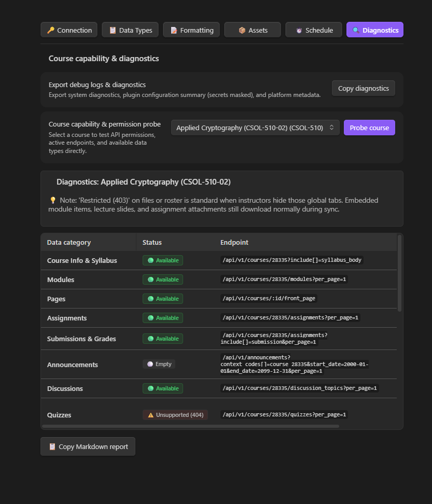Click Available badge for Course Info & Syllabus
This screenshot has height=504, width=432.
click(163, 260)
